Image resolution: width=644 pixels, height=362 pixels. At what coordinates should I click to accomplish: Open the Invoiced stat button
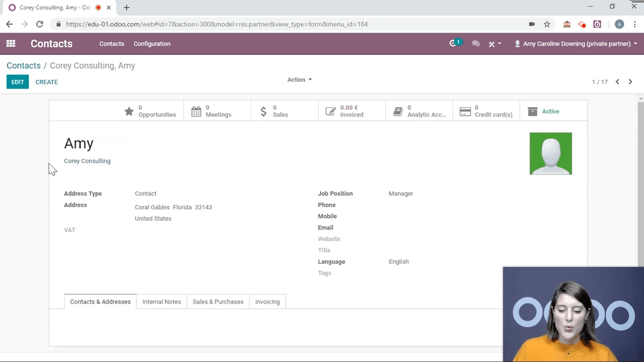pos(352,111)
